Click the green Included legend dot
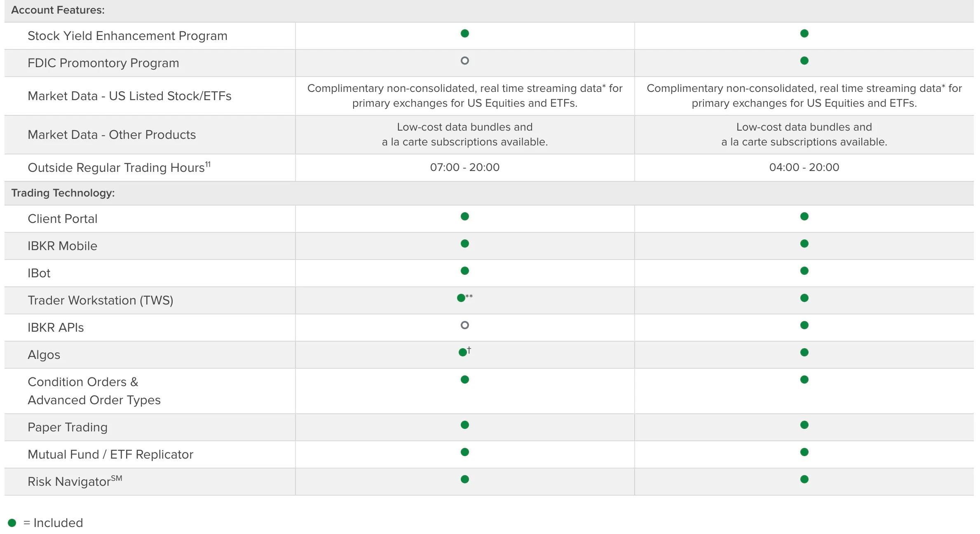Screen dimensions: 980x534 12,523
